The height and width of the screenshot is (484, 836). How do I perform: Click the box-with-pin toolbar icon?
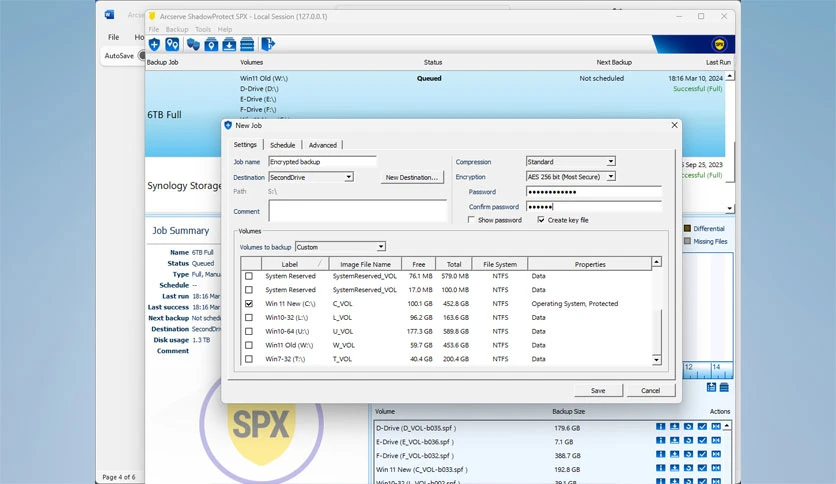[211, 44]
